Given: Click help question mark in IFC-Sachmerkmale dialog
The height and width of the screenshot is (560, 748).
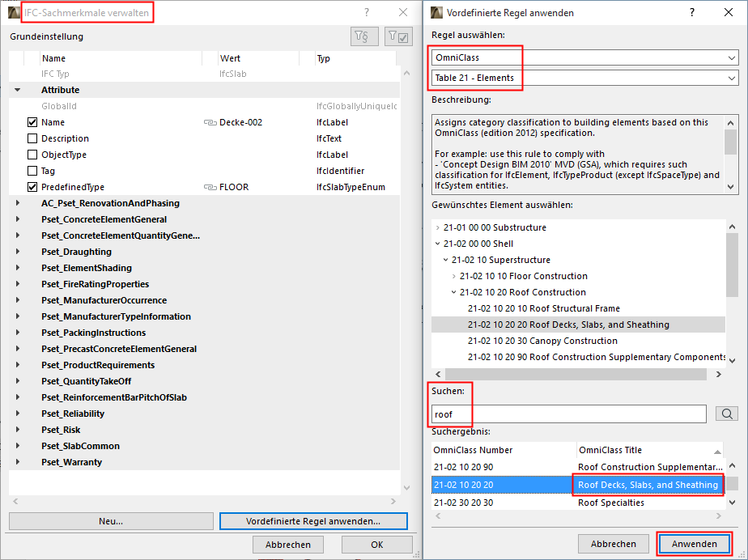Looking at the screenshot, I should click(367, 12).
